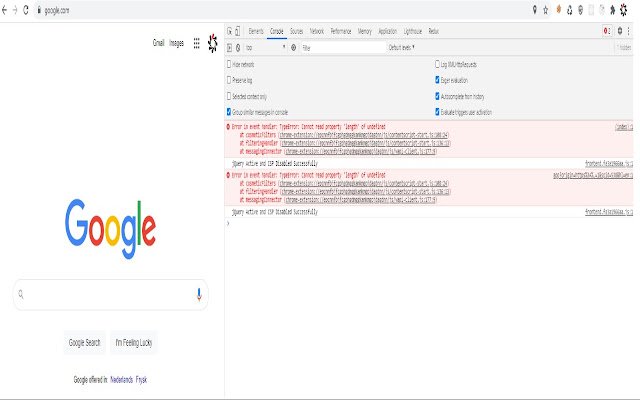The height and width of the screenshot is (400, 640).
Task: Disable Autocomplete from history
Action: (438, 96)
